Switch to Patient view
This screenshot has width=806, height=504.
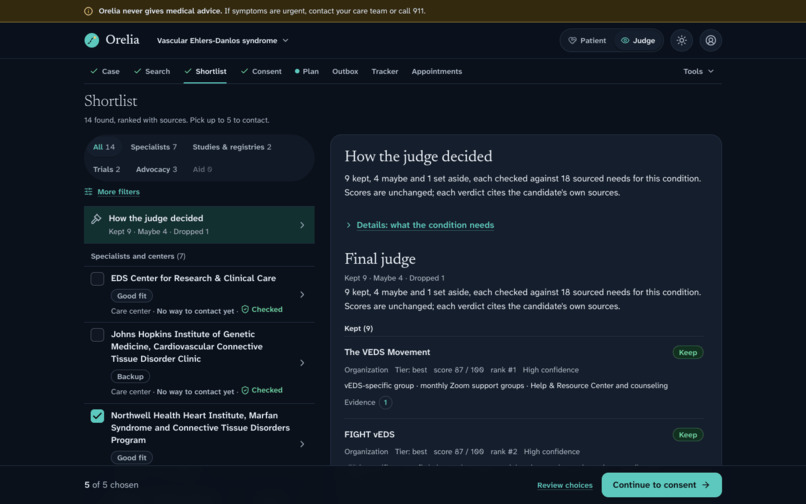[587, 40]
